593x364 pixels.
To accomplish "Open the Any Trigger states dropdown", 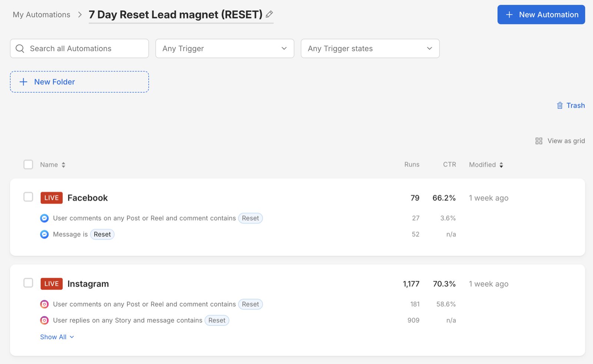I will pyautogui.click(x=370, y=49).
